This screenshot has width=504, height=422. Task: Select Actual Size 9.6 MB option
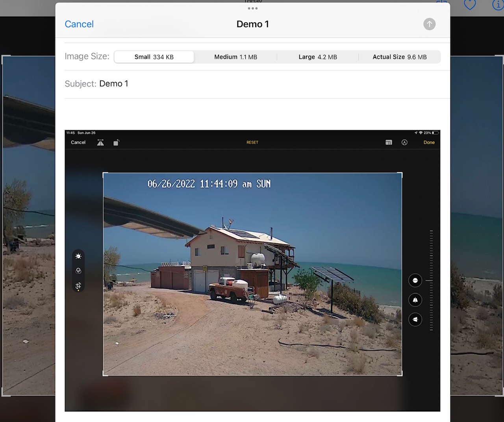(399, 57)
